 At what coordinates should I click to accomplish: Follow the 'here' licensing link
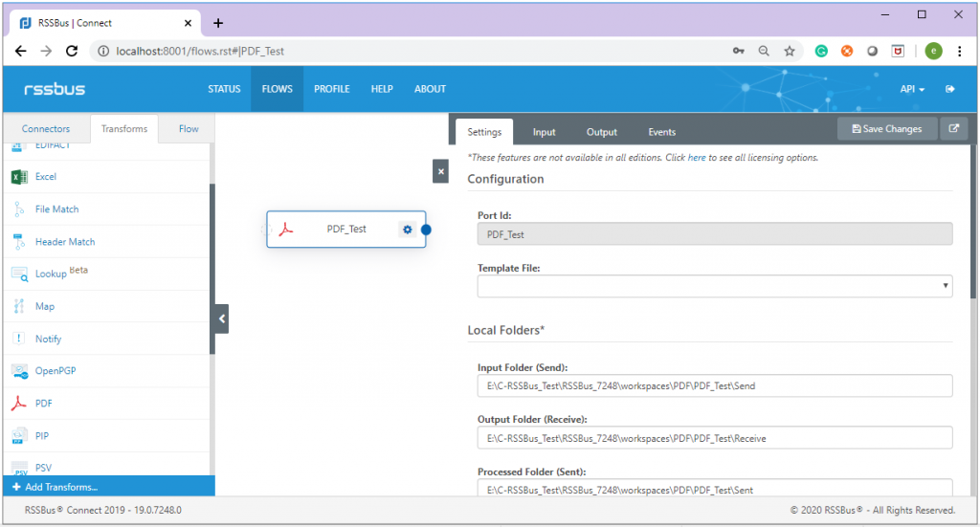(x=697, y=158)
